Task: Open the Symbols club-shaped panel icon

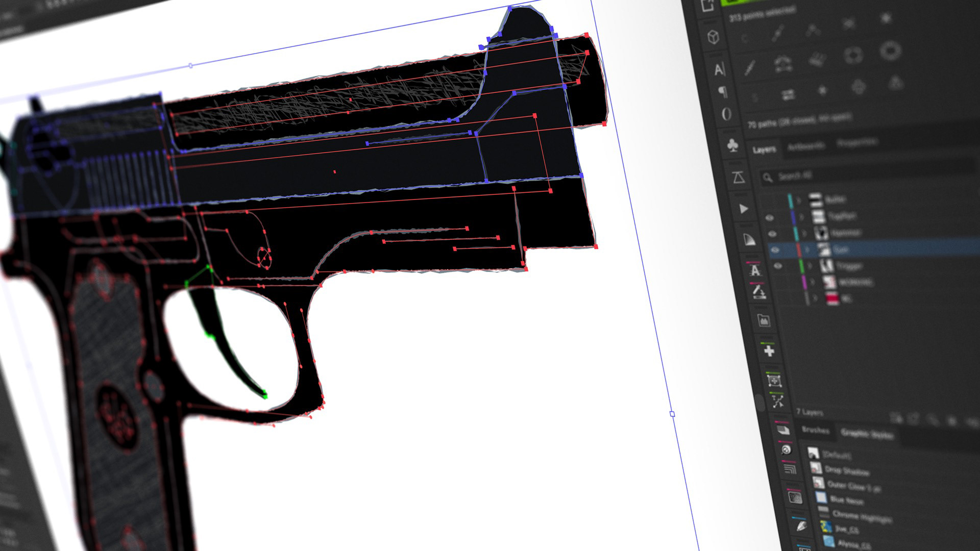Action: click(x=732, y=145)
